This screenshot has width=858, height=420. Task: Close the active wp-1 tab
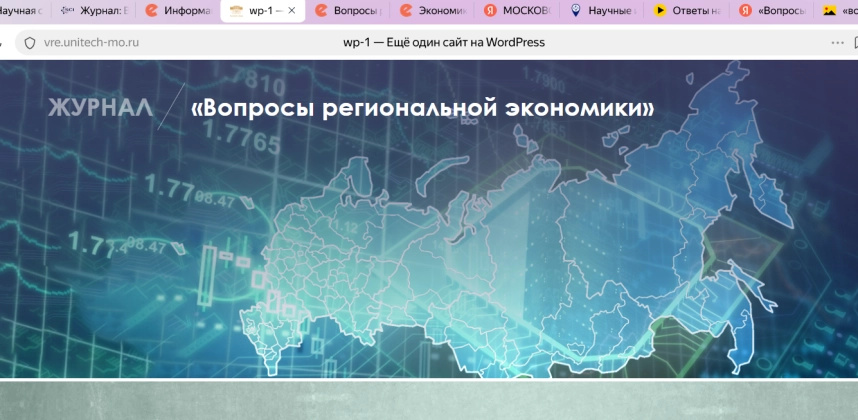click(292, 11)
